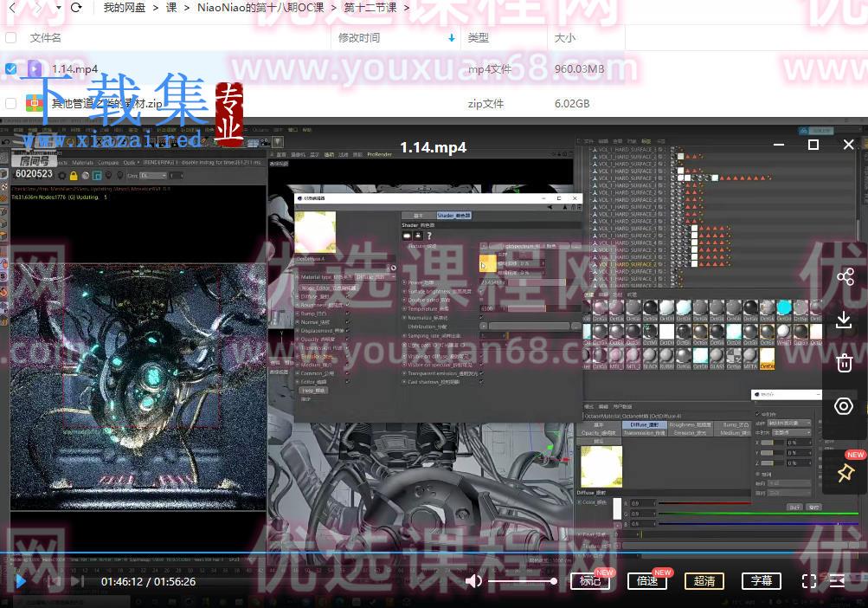Seek on the blue video progress bar
Image resolution: width=868 pixels, height=608 pixels.
coord(434,553)
